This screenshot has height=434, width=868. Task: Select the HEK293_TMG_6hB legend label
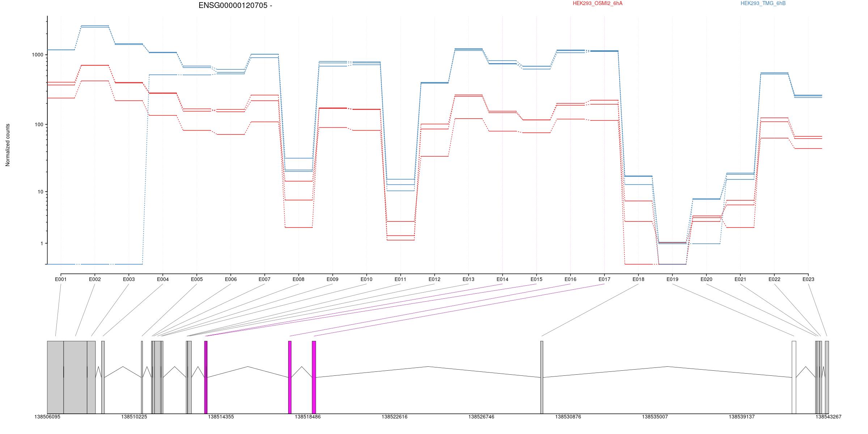coord(763,3)
